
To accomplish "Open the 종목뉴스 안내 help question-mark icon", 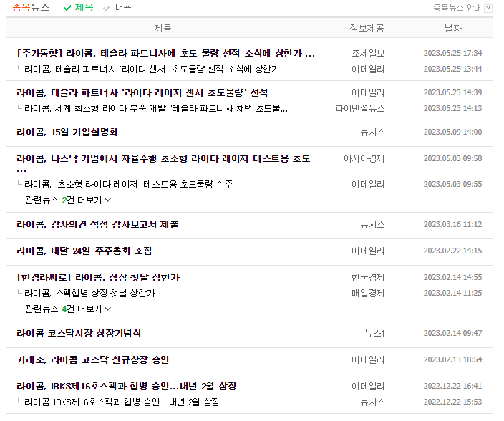I will coord(488,9).
